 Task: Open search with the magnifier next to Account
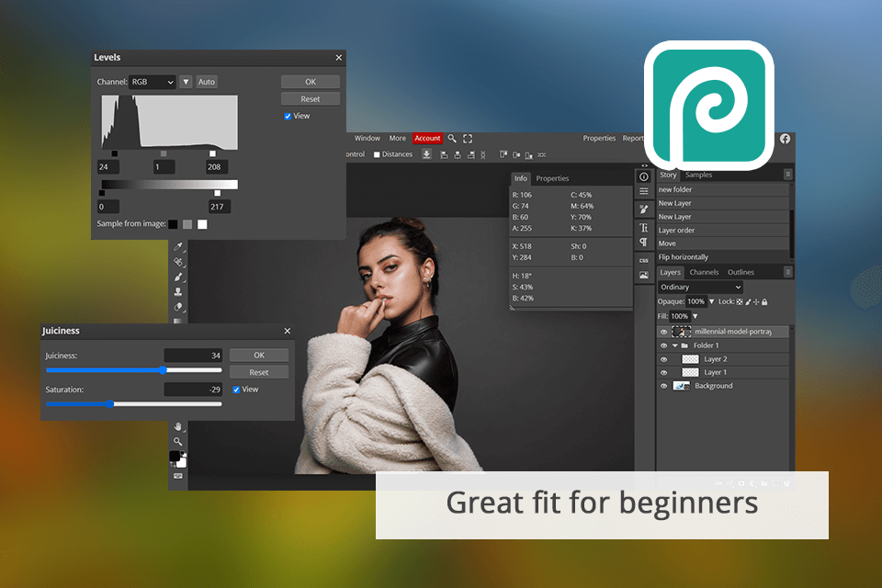point(452,138)
